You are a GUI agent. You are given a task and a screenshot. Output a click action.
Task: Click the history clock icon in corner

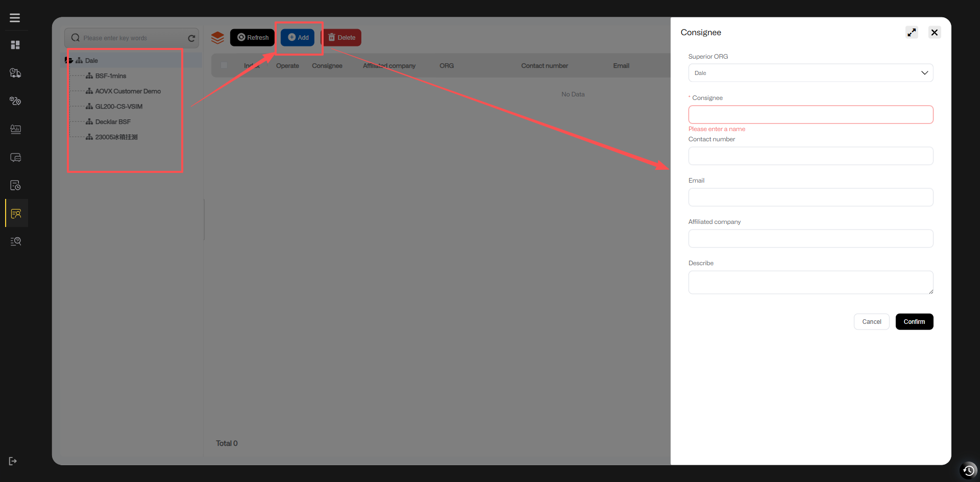click(968, 470)
